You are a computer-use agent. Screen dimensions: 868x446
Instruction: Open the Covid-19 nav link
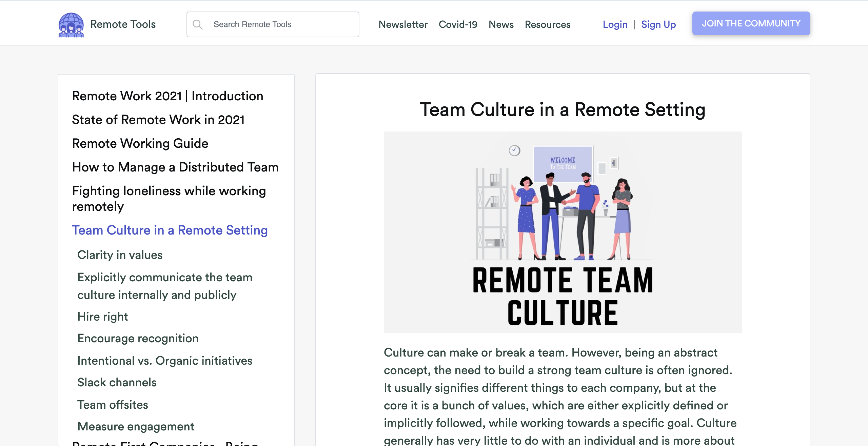[458, 24]
